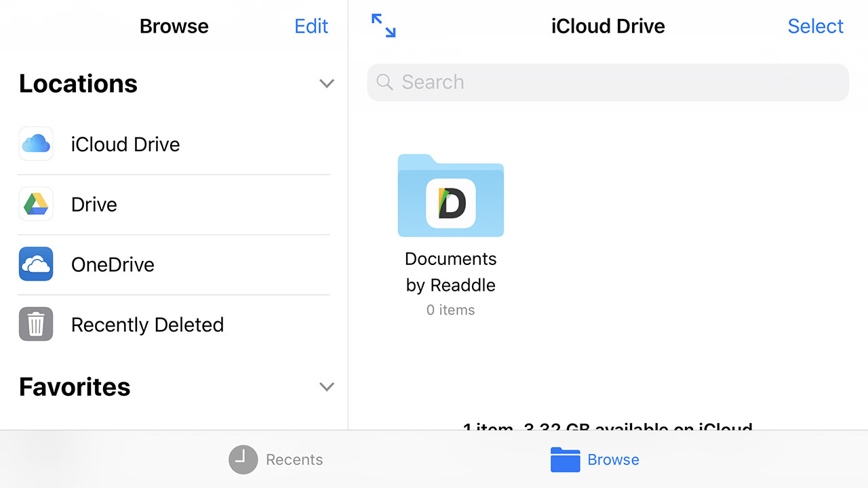Select the OneDrive location entry
The height and width of the screenshot is (488, 868).
(x=113, y=264)
